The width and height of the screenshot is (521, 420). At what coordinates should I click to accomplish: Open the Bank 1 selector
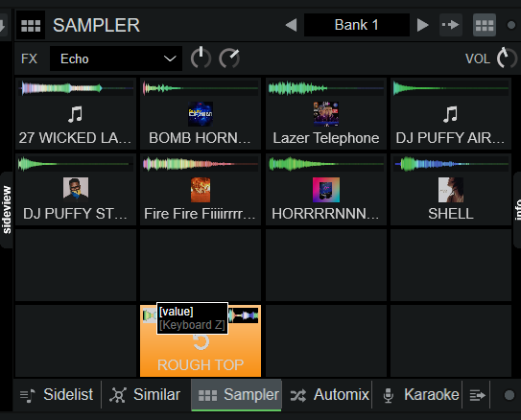click(x=357, y=25)
